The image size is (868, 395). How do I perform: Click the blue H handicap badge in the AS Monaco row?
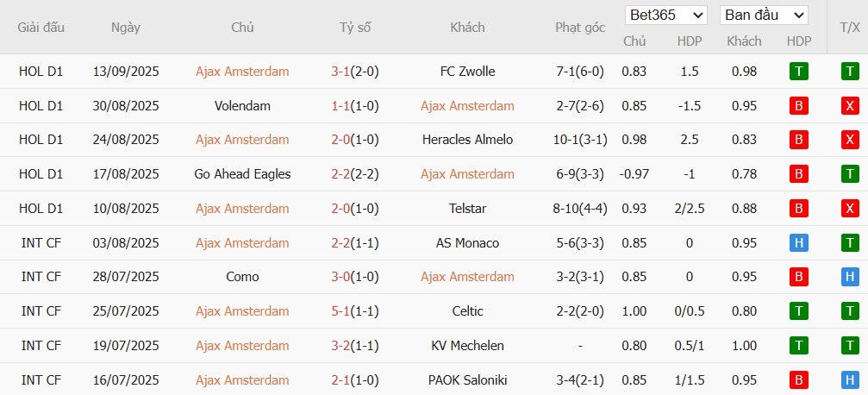[x=799, y=243]
